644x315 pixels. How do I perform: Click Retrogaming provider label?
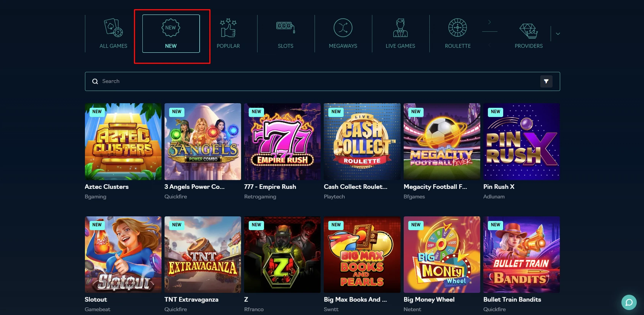(260, 196)
